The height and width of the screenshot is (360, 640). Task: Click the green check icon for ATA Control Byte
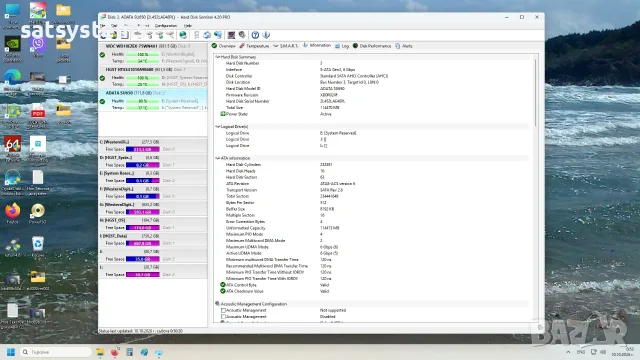(223, 285)
